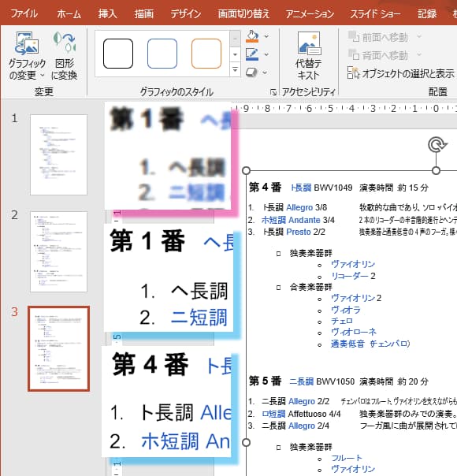Click 独奏楽器群 under 第4番
This screenshot has width=457, height=476.
click(x=310, y=253)
